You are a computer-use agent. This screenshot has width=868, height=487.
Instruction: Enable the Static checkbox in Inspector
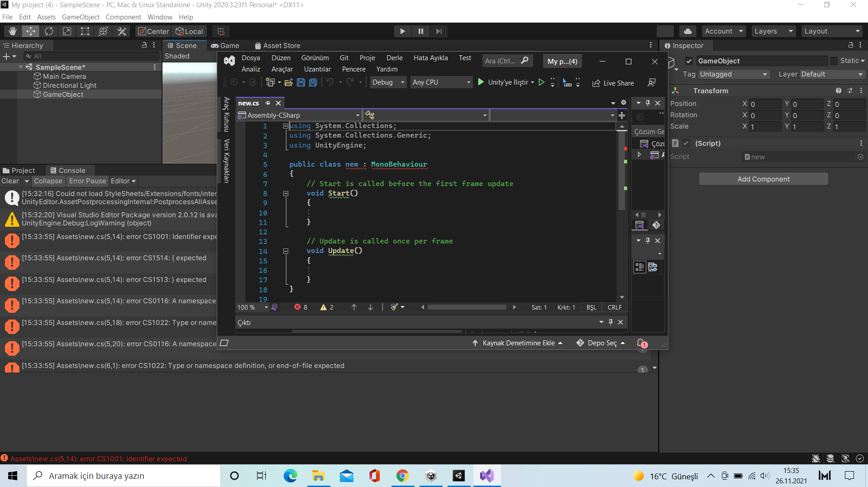[x=834, y=61]
